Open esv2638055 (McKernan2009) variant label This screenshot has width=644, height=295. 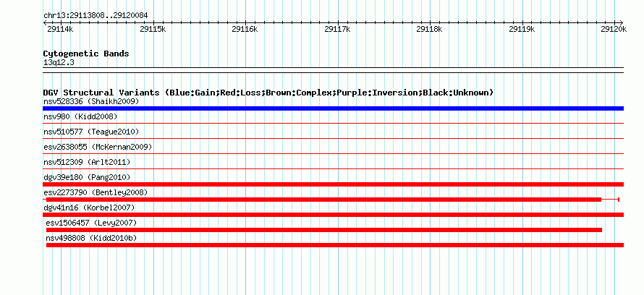coord(98,147)
